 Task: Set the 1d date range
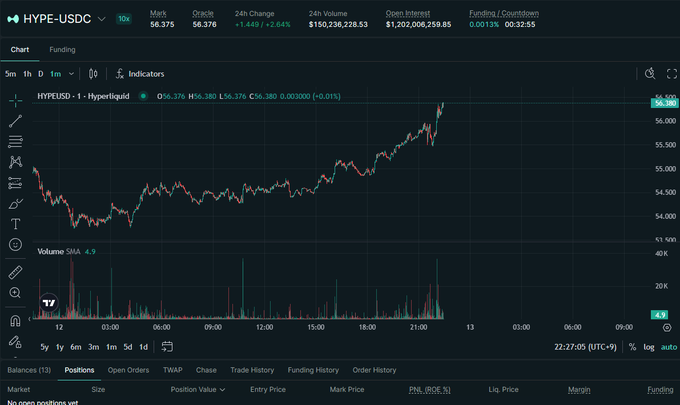tap(143, 347)
